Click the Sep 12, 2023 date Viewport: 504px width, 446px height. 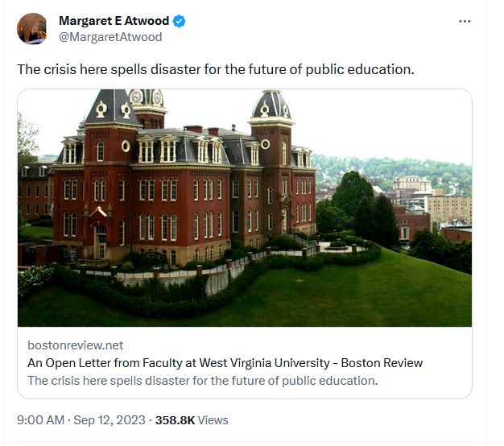(x=110, y=420)
